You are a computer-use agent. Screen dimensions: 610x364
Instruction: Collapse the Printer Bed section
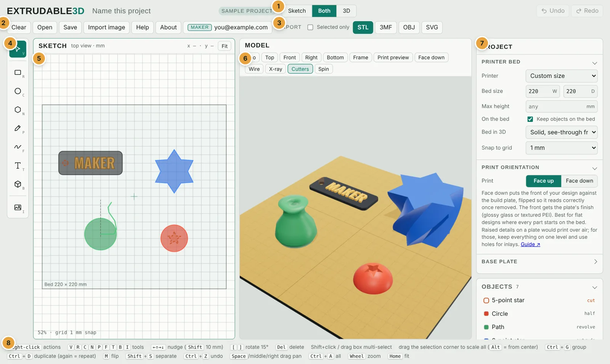point(594,63)
